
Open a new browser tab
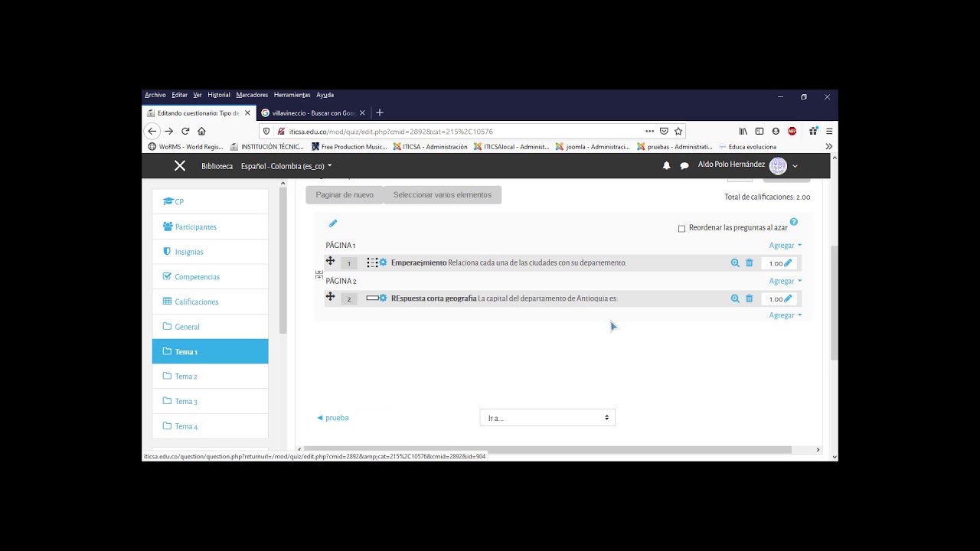(x=380, y=112)
